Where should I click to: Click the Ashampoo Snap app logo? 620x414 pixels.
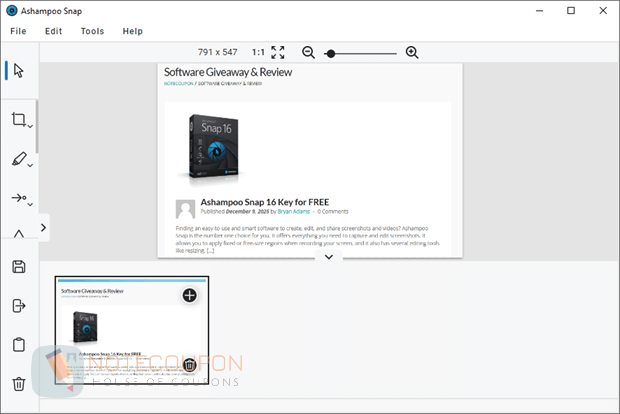coord(12,11)
